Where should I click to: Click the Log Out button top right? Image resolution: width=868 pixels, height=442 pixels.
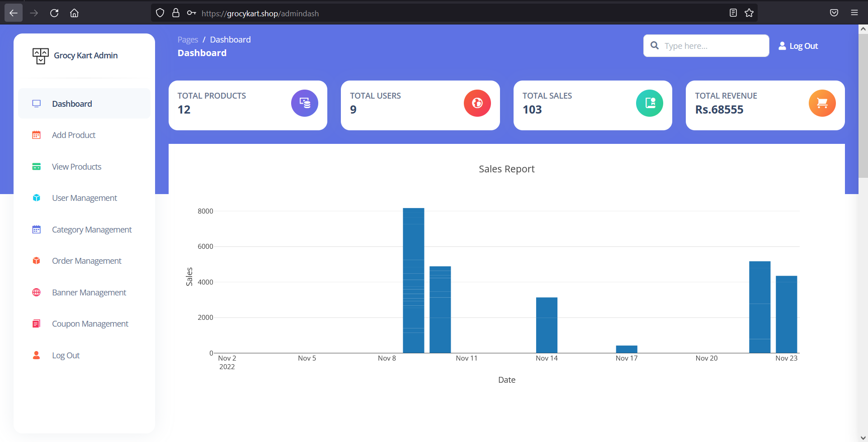[x=798, y=45]
